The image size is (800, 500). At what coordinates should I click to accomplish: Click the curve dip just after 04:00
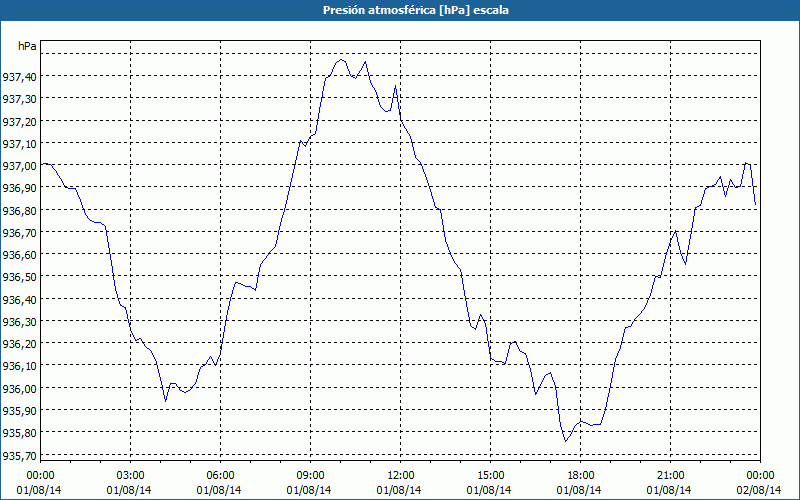[165, 401]
